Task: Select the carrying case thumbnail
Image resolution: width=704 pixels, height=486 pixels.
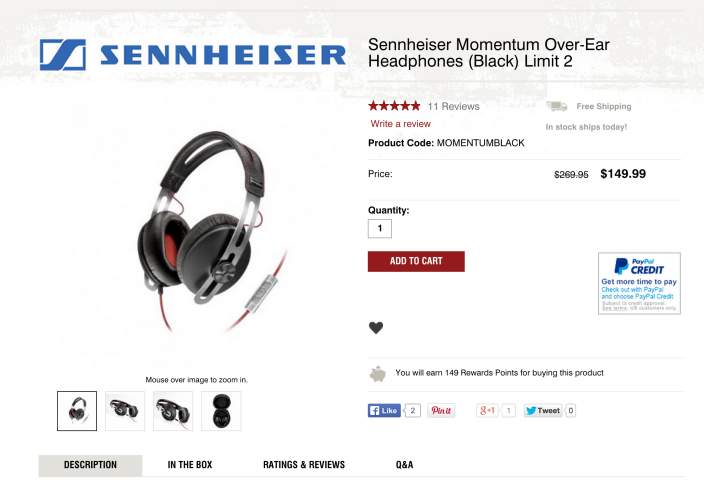Action: 221,411
